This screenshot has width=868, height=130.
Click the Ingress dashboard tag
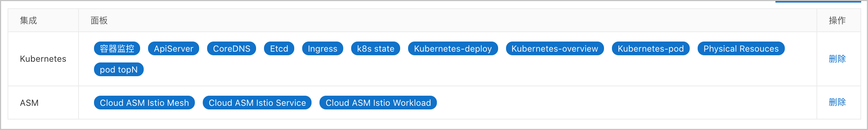(323, 48)
